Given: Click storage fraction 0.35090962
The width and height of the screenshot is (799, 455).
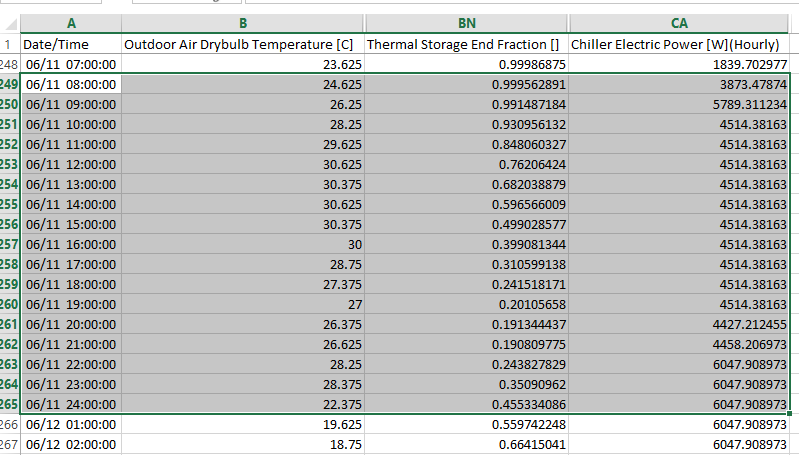Looking at the screenshot, I should point(467,385).
